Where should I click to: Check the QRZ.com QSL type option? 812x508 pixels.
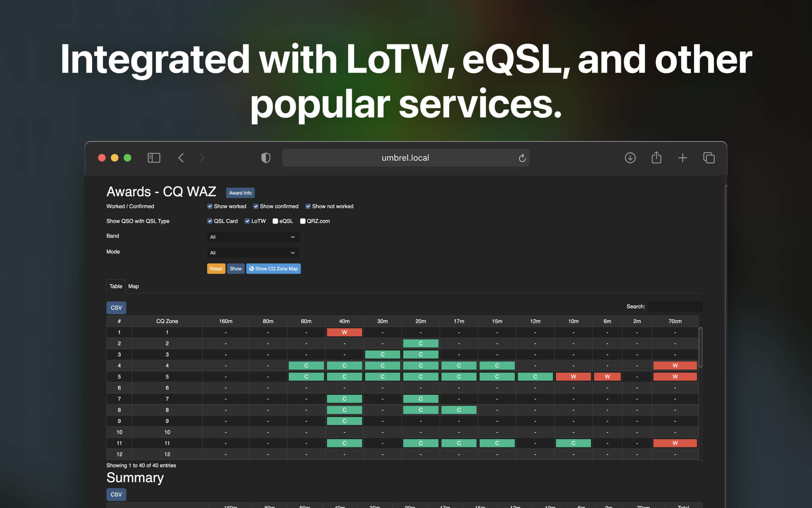(x=303, y=221)
